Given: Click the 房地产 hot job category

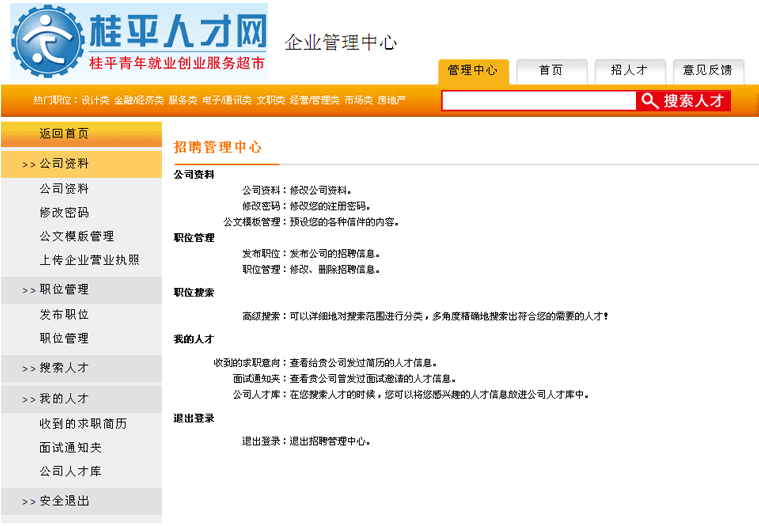Looking at the screenshot, I should 391,101.
